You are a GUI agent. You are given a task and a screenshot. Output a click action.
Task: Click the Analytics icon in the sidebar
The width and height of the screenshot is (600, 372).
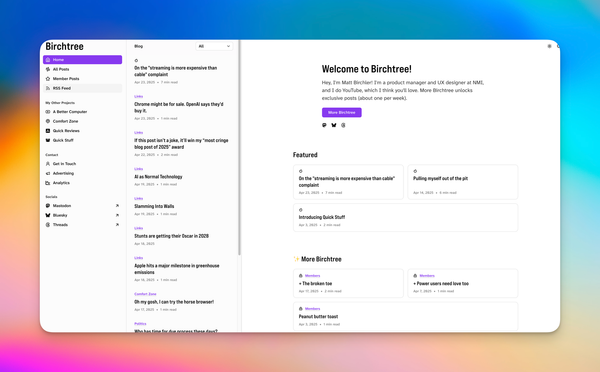tap(48, 183)
